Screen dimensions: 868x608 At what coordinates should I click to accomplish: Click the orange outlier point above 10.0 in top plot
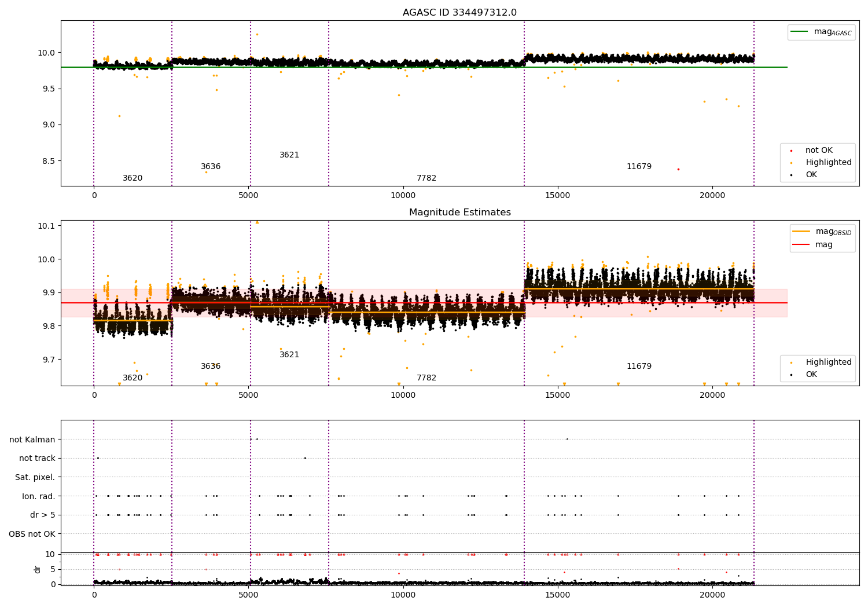[x=257, y=34]
